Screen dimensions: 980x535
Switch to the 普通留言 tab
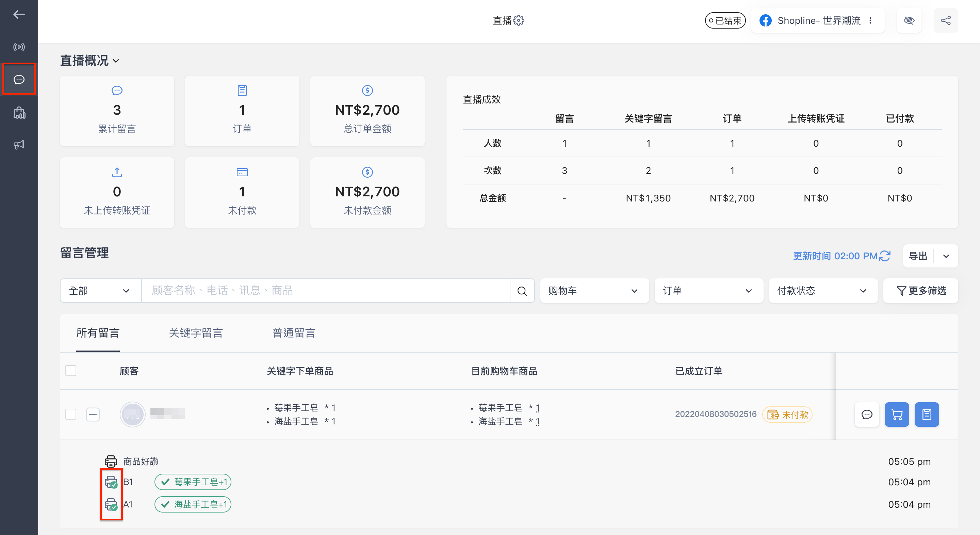294,333
